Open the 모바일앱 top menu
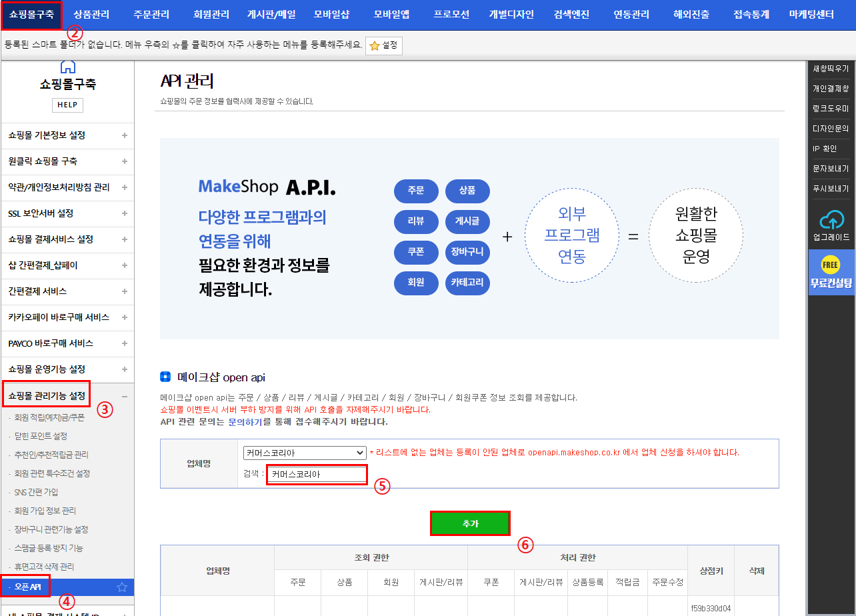Screen dimensions: 856x616 pyautogui.click(x=391, y=15)
